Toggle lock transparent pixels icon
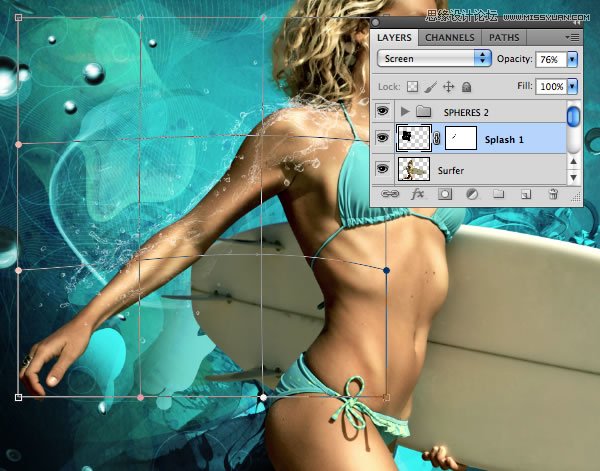Viewport: 600px width, 471px height. point(412,87)
